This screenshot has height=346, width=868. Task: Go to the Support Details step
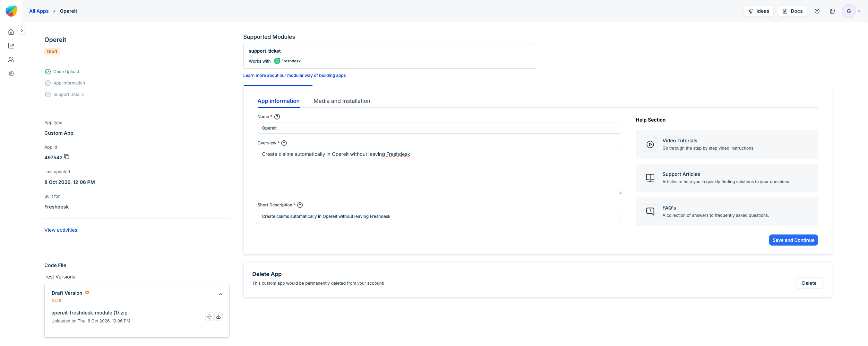point(68,95)
